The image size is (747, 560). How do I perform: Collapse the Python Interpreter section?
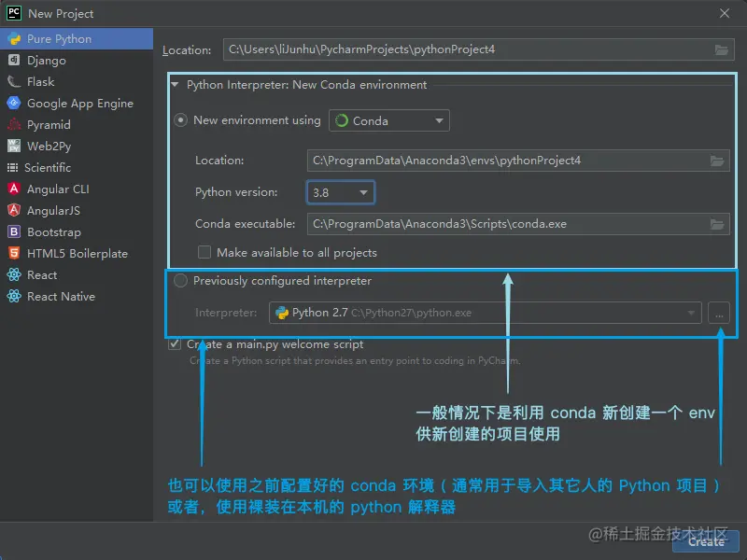(176, 84)
